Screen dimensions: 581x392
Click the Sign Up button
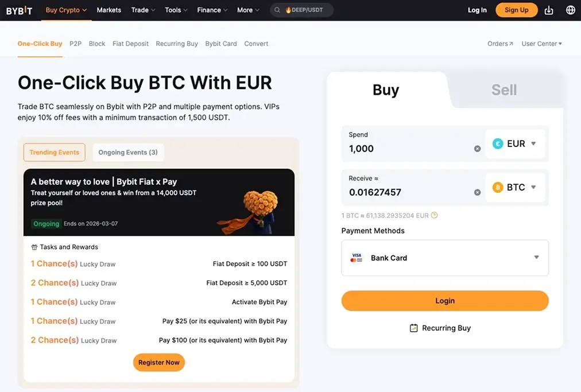[x=516, y=10]
